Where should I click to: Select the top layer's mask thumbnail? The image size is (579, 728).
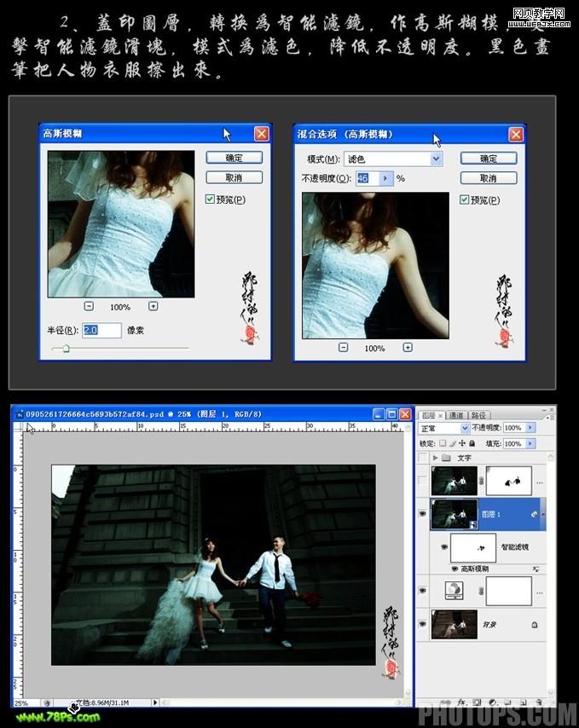coord(508,481)
